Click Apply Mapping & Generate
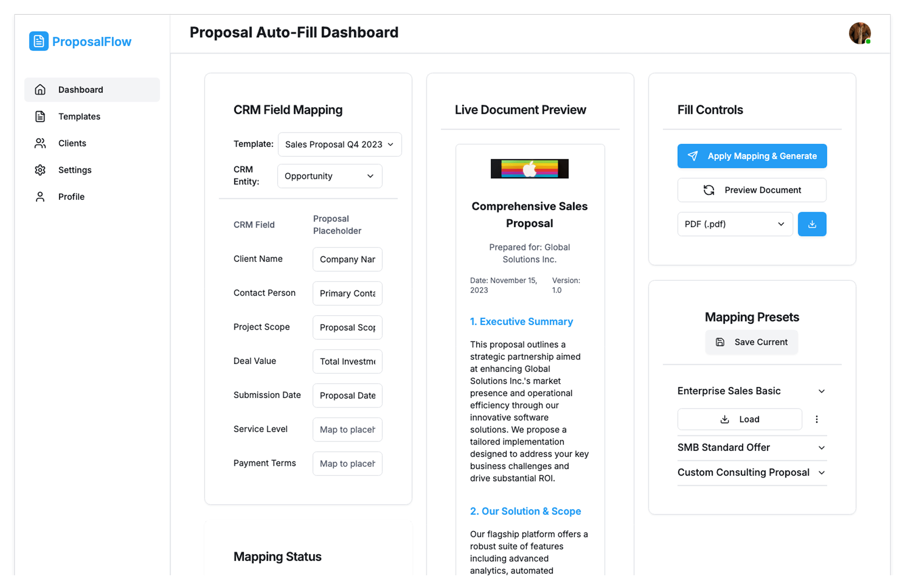This screenshot has height=588, width=905. [752, 156]
